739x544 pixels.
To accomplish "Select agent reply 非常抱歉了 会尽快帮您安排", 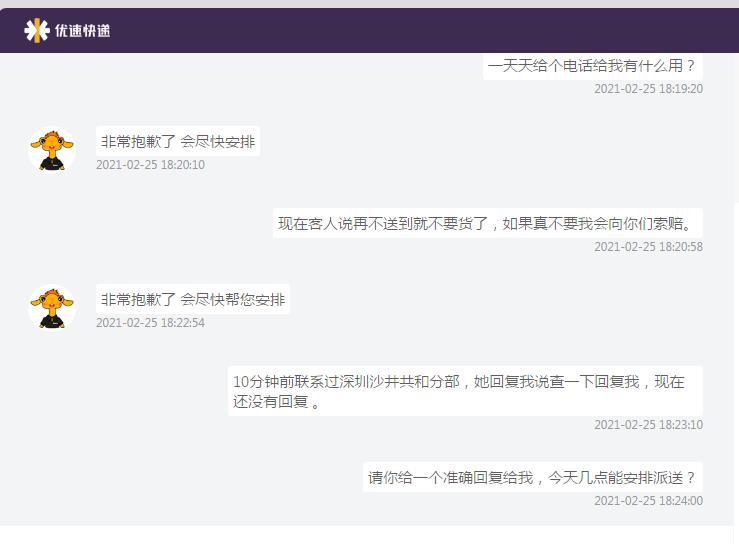I will click(x=193, y=299).
